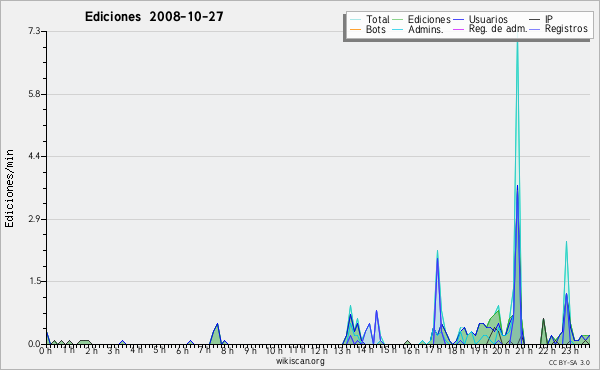Click the '0 h' x-axis label
The width and height of the screenshot is (600, 370).
click(45, 351)
